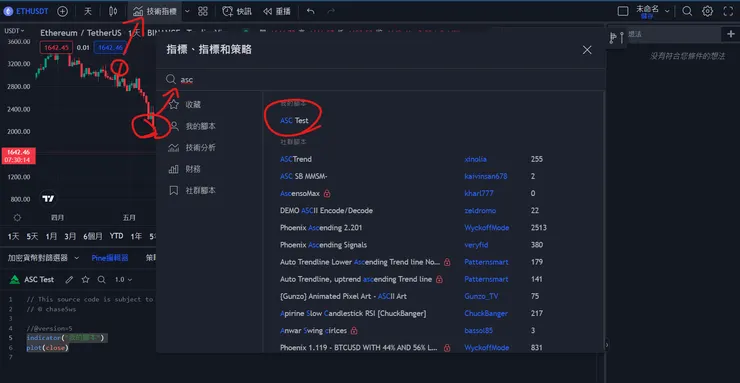Switch to Pine編輯器 tab
This screenshot has height=383, width=740.
coord(110,258)
